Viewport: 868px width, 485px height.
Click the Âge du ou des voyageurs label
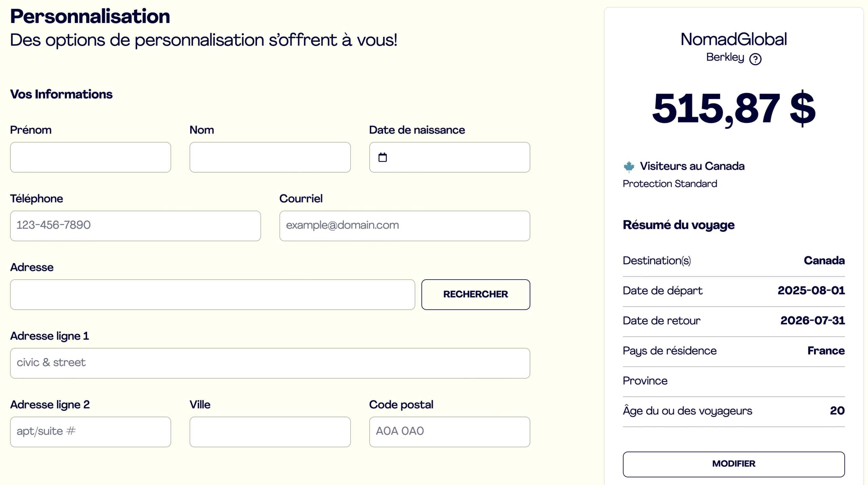coord(687,411)
